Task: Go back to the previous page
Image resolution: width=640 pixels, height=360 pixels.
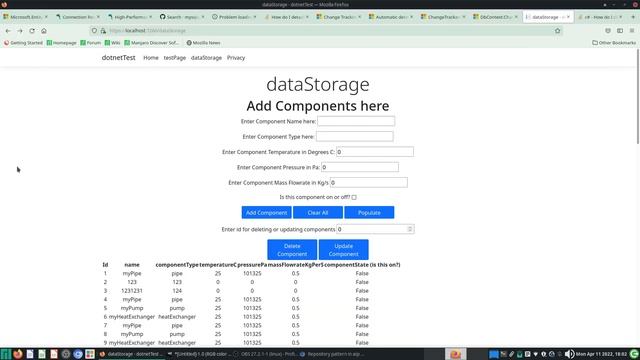Action: click(x=8, y=31)
